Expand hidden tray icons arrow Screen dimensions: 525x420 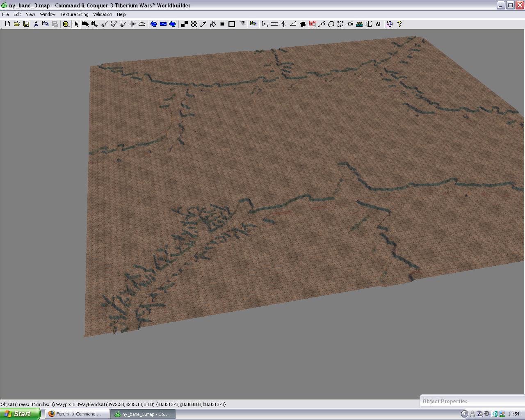464,414
